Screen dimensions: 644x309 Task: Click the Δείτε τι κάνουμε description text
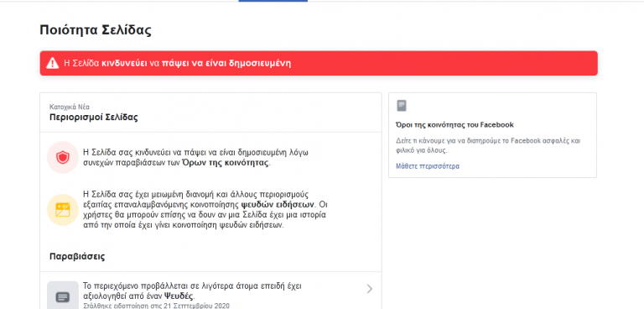pyautogui.click(x=488, y=145)
